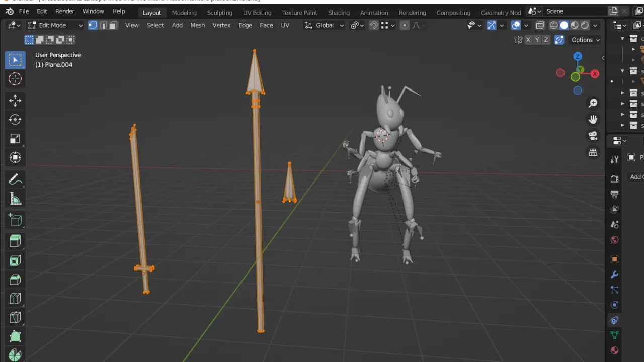Select the Poly Build tool
644x362 pixels.
point(15,336)
